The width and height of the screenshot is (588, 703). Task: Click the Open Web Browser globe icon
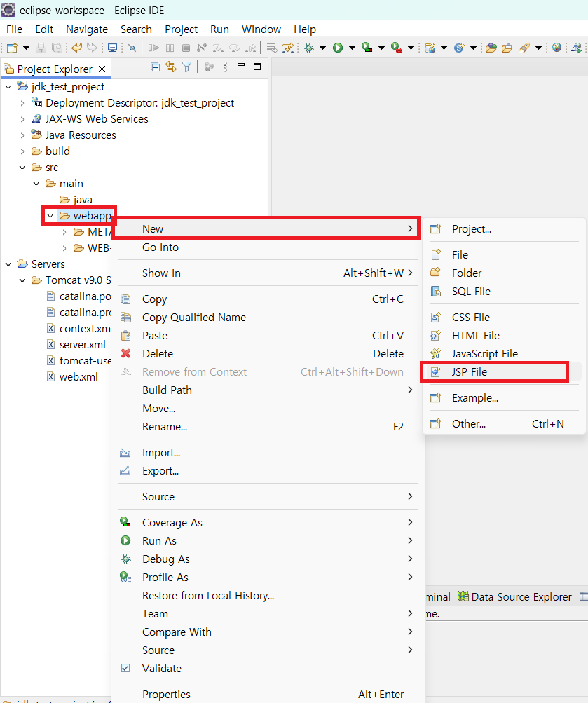point(556,48)
